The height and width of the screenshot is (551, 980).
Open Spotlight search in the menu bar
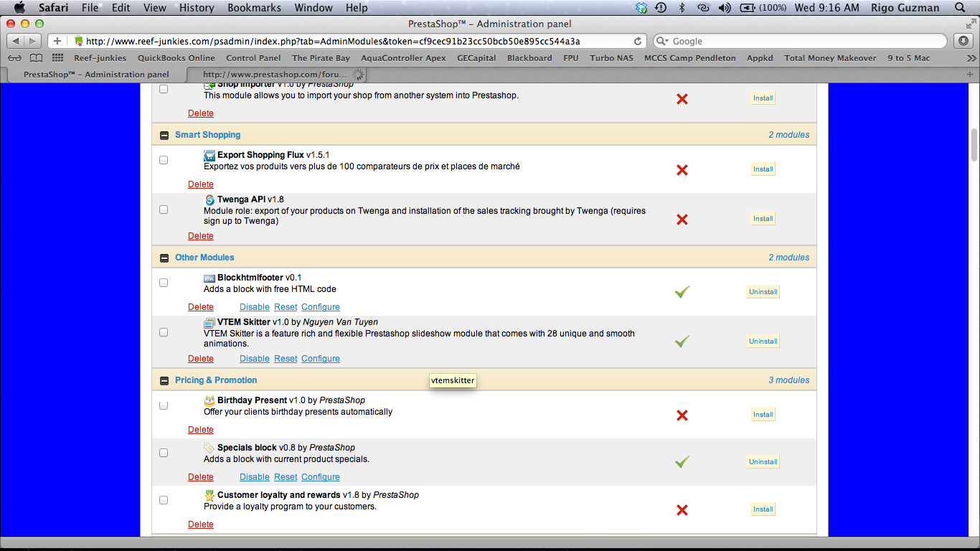(x=960, y=8)
